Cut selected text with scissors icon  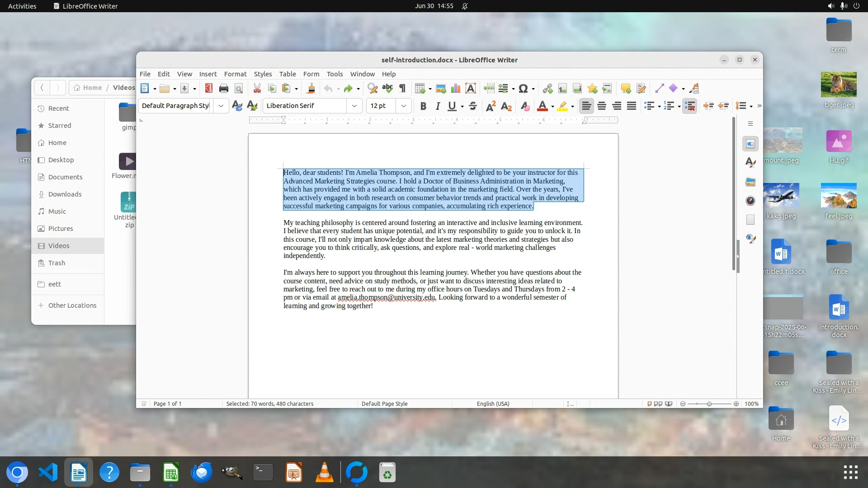[257, 89]
